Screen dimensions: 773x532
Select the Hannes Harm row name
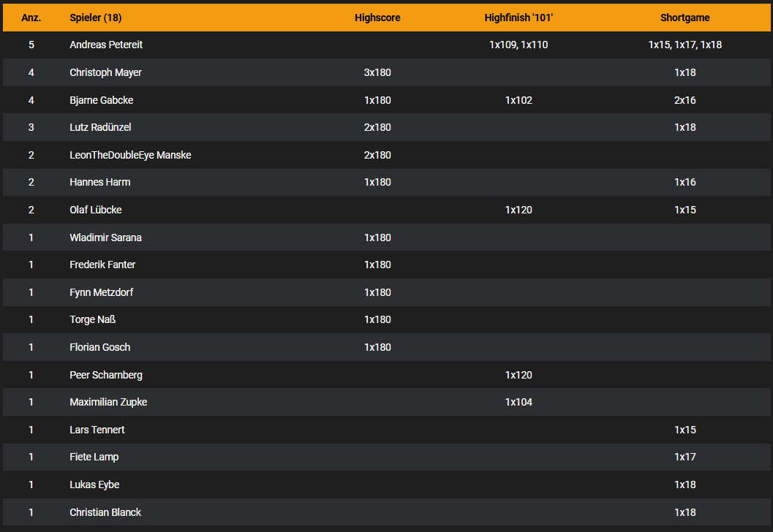(x=99, y=182)
